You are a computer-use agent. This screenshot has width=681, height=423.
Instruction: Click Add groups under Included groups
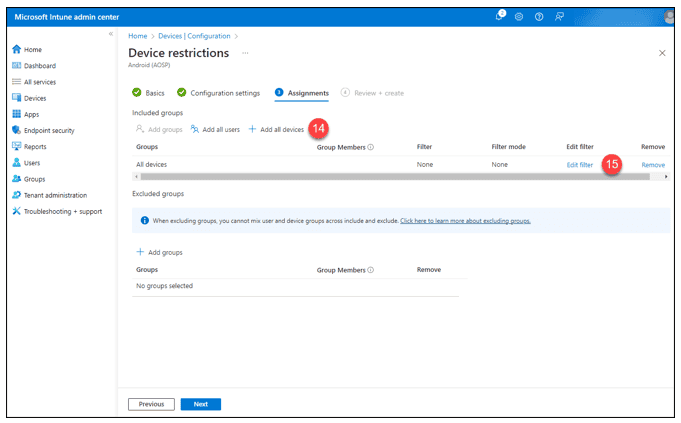coord(159,129)
